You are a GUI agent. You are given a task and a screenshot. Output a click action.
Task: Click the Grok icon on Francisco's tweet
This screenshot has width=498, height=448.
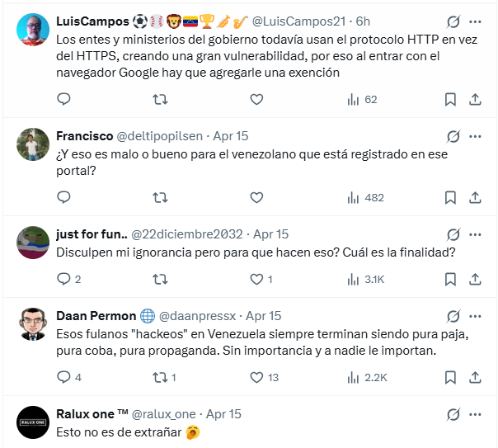453,136
